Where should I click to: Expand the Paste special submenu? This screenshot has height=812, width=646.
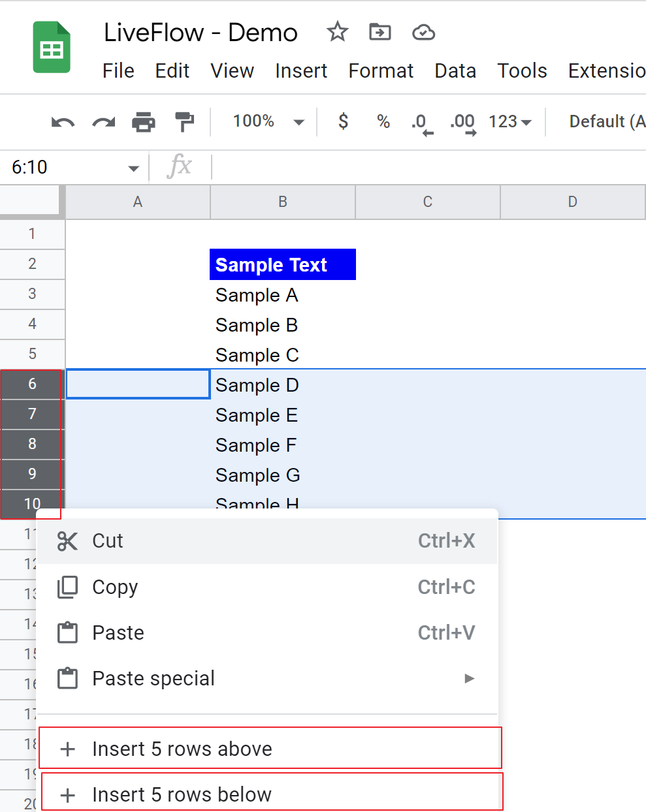[x=153, y=678]
